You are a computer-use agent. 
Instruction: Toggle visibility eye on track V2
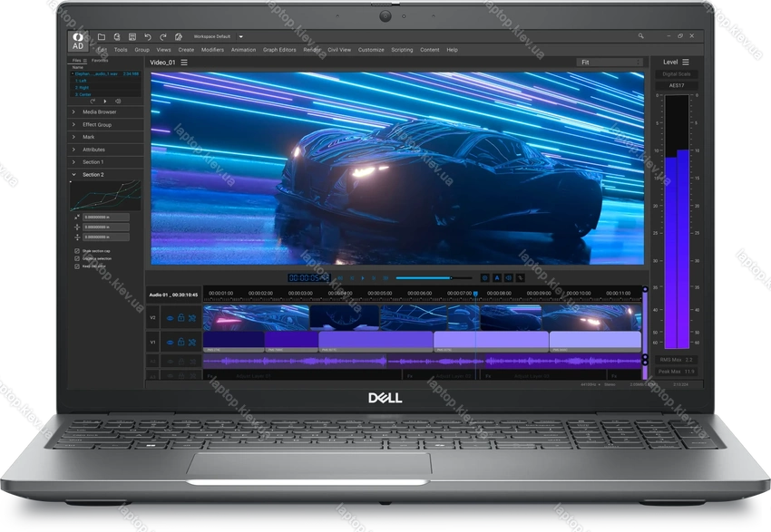tap(170, 318)
